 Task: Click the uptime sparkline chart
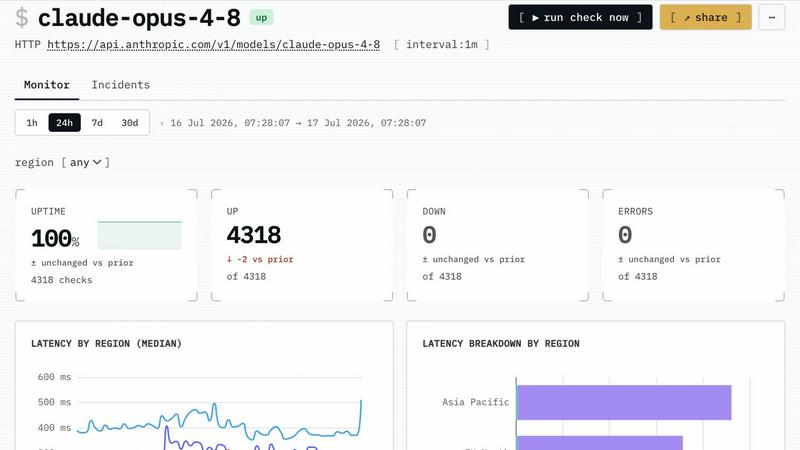point(139,235)
